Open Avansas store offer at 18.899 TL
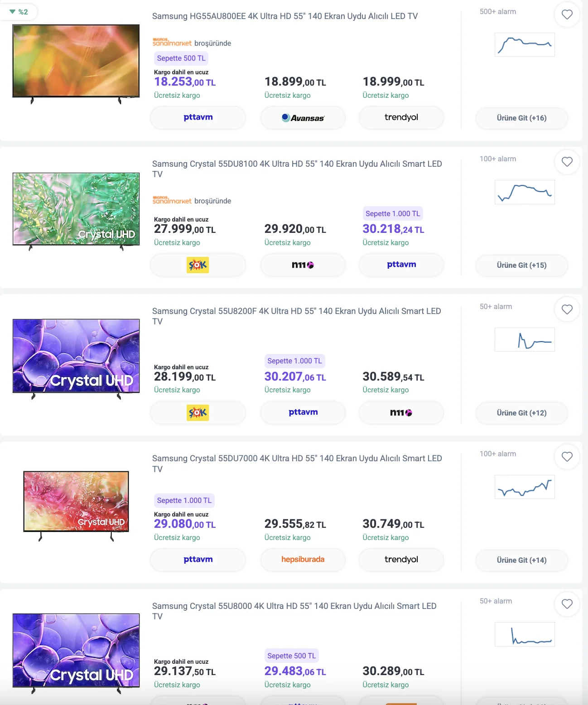Viewport: 588px width, 705px height. [303, 118]
